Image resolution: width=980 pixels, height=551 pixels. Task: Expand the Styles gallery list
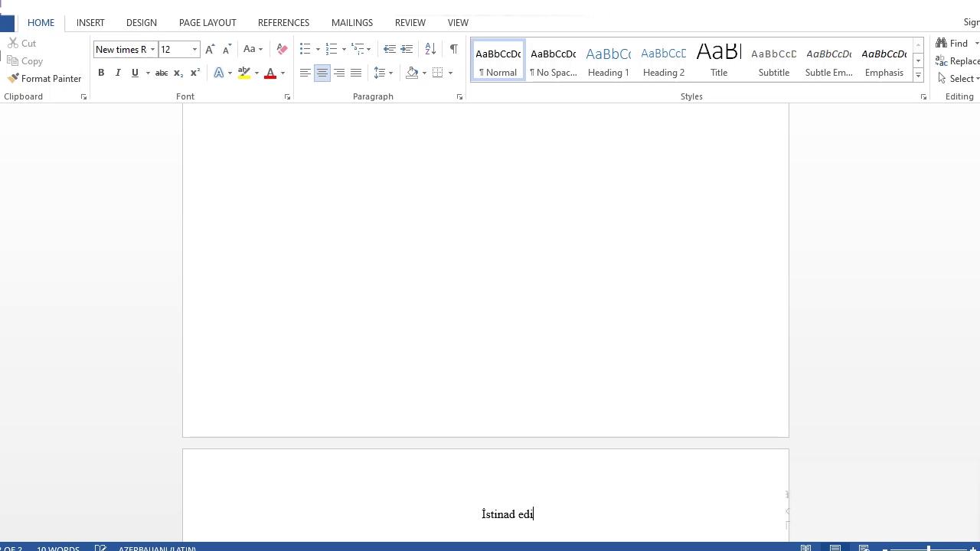(918, 75)
